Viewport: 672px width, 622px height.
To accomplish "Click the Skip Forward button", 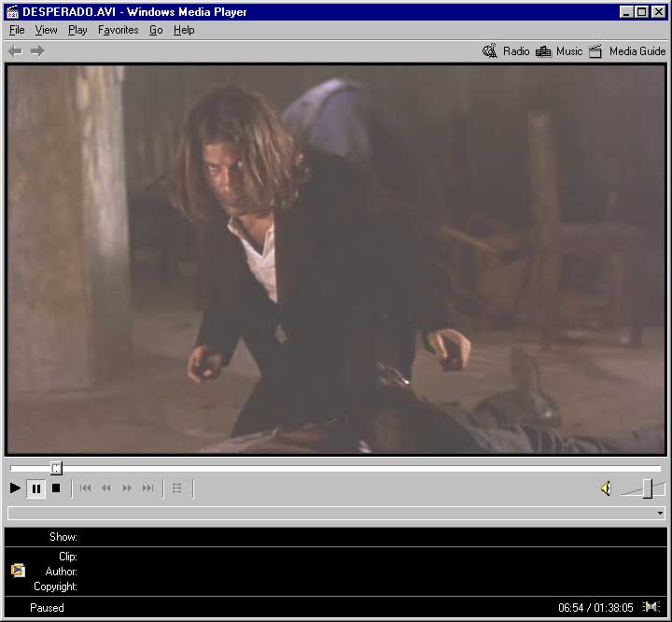I will tap(147, 488).
